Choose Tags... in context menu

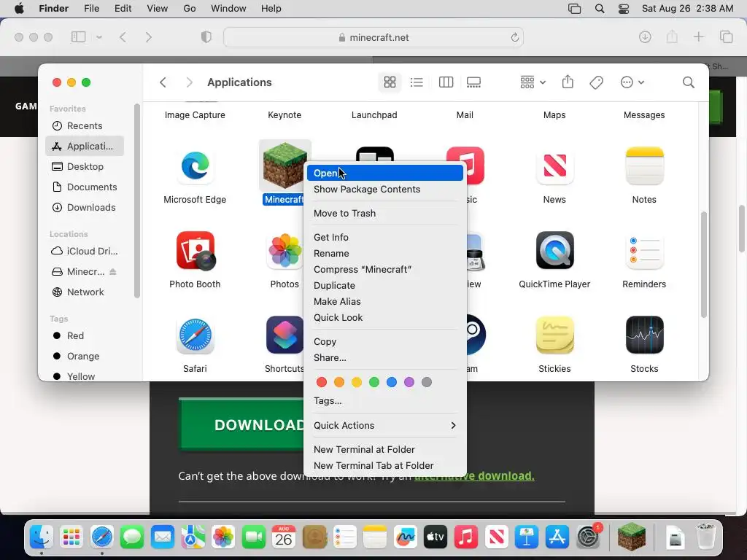(385, 400)
